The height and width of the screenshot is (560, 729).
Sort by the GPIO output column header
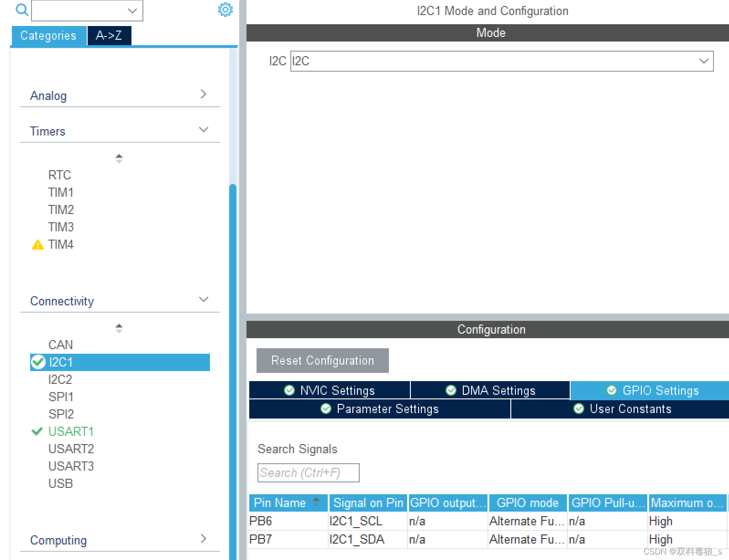pyautogui.click(x=448, y=503)
